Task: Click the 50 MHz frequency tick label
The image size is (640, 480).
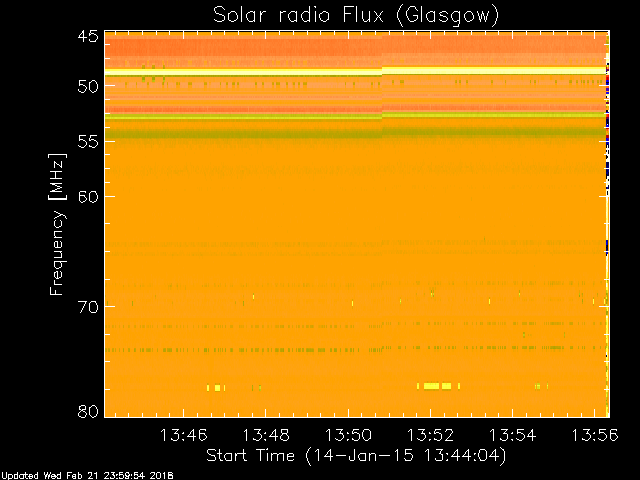Action: [x=88, y=86]
